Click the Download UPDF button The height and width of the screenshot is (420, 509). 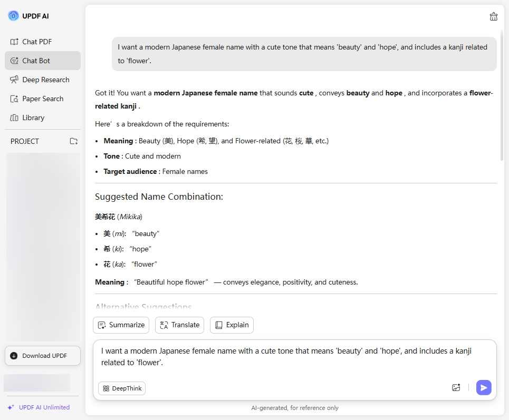pos(43,356)
